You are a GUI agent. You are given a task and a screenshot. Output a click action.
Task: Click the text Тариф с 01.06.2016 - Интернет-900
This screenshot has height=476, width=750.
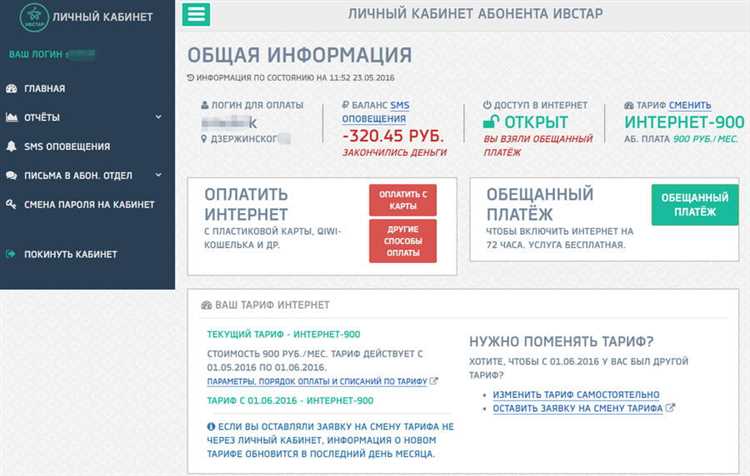290,400
